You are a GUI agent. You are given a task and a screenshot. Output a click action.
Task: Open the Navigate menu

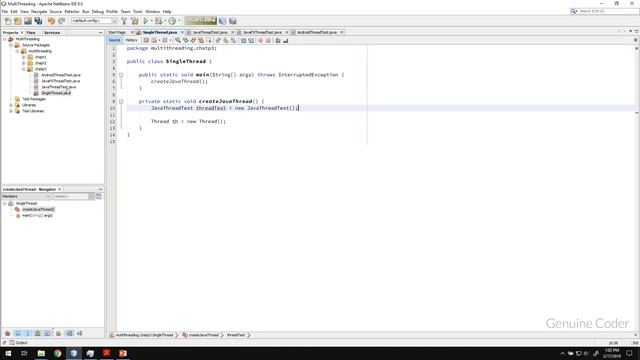pyautogui.click(x=39, y=11)
